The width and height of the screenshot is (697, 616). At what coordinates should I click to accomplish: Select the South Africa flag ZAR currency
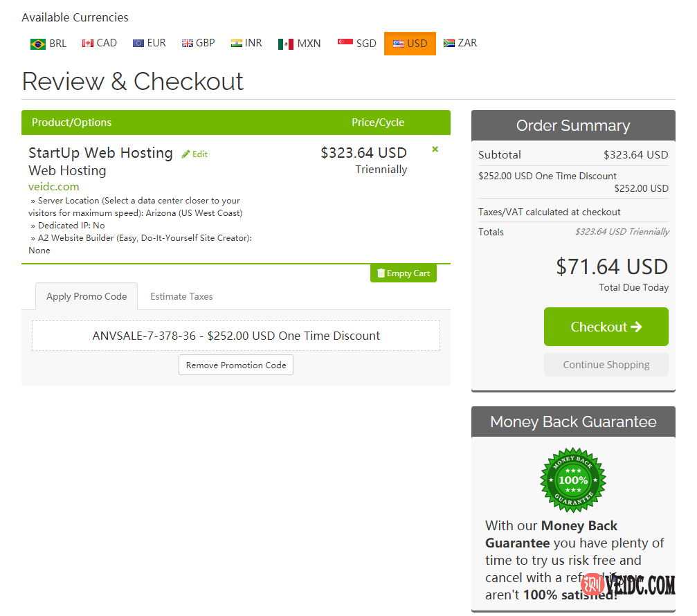(460, 43)
